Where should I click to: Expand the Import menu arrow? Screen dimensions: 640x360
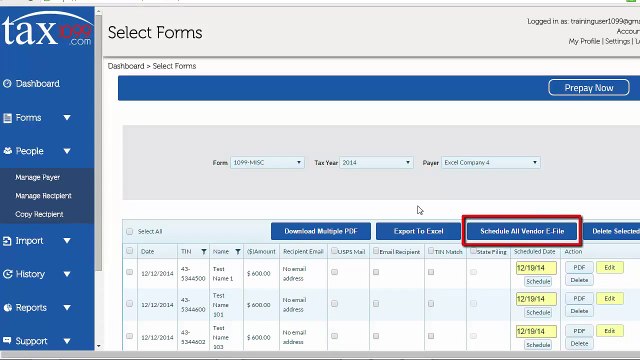pyautogui.click(x=67, y=241)
